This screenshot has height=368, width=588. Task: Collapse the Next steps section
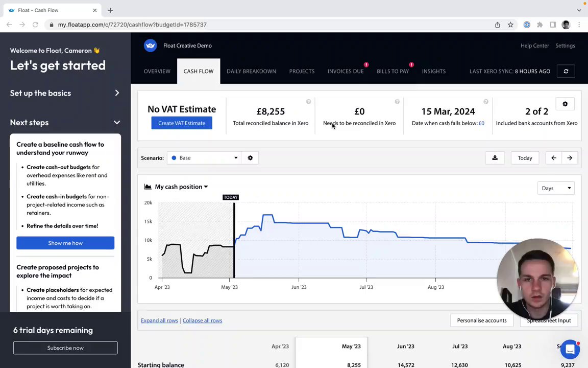(x=65, y=123)
